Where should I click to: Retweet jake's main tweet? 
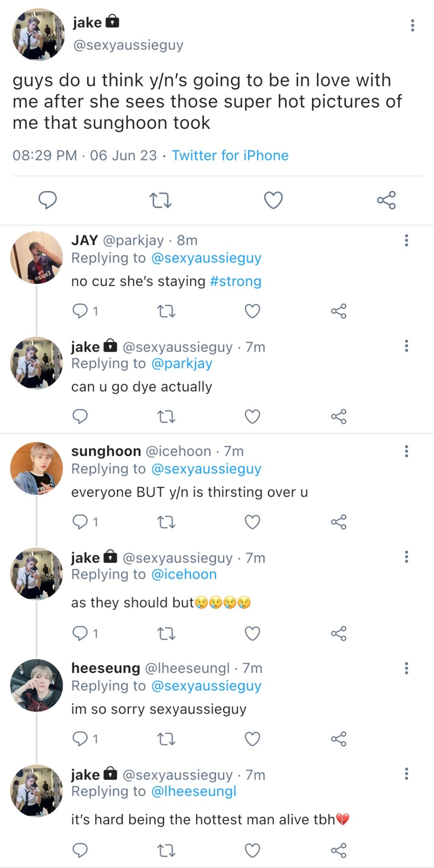click(160, 200)
